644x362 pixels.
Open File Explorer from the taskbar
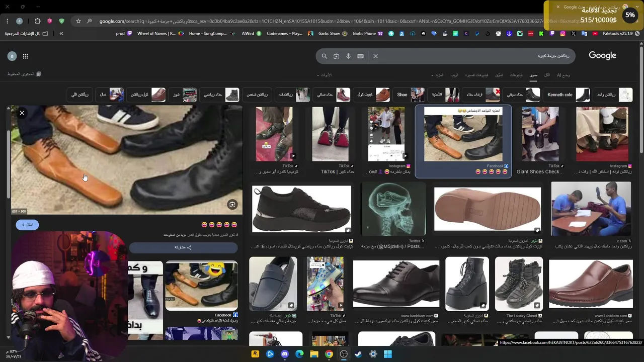(314, 354)
